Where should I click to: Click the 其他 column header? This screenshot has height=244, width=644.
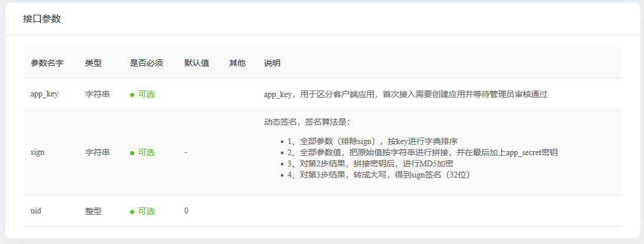pyautogui.click(x=237, y=63)
